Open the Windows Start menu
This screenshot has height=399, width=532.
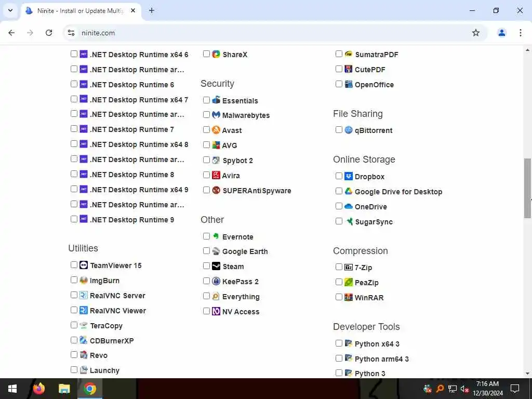12,389
